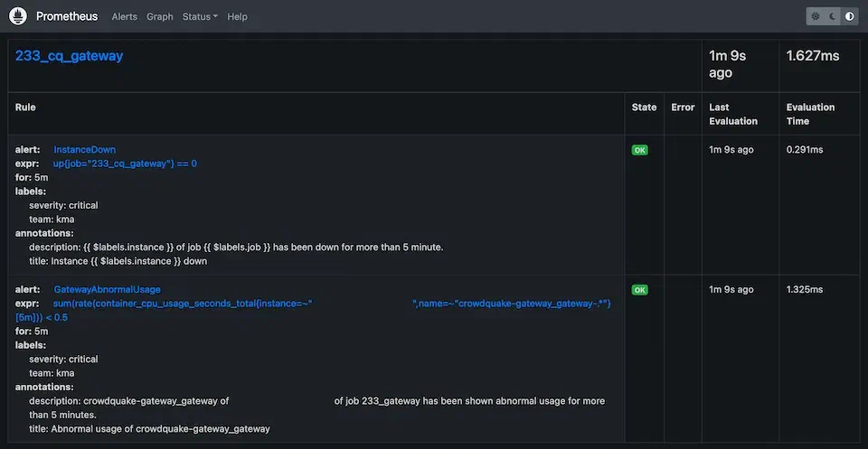Switch to light theme with sun icon
The width and height of the screenshot is (868, 449).
tap(816, 16)
